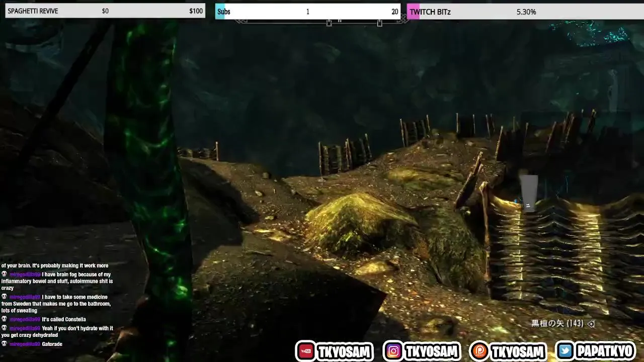Click the Patreon logo beside TKYOSAM

[x=479, y=351]
